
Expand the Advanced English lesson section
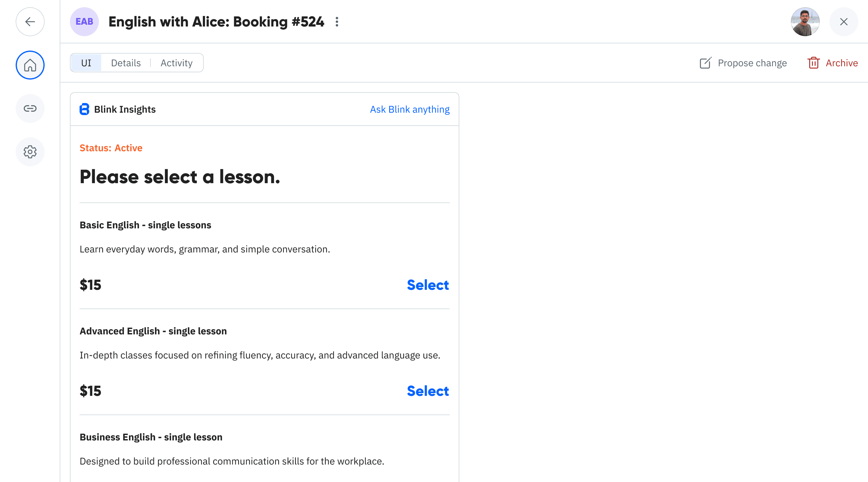[x=153, y=331]
